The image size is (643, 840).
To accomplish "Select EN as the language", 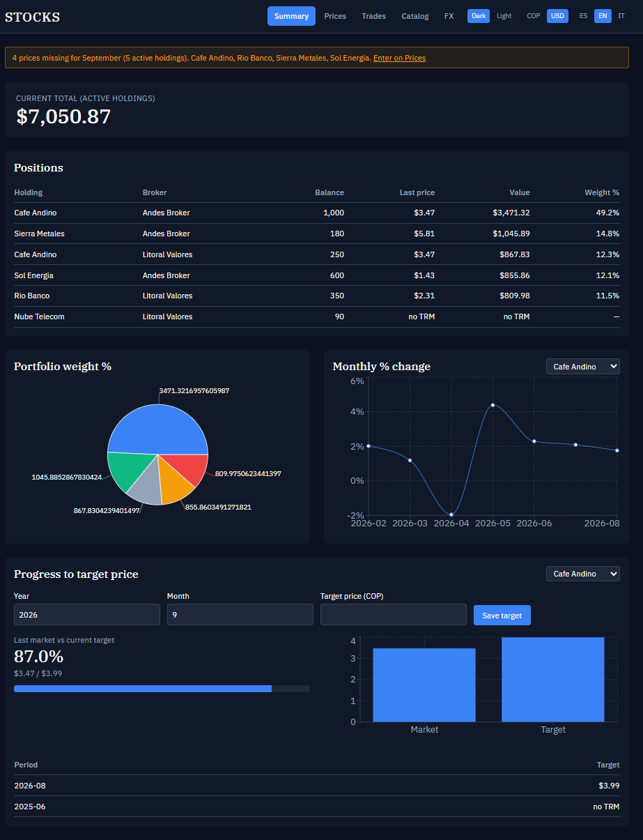I will [x=603, y=16].
